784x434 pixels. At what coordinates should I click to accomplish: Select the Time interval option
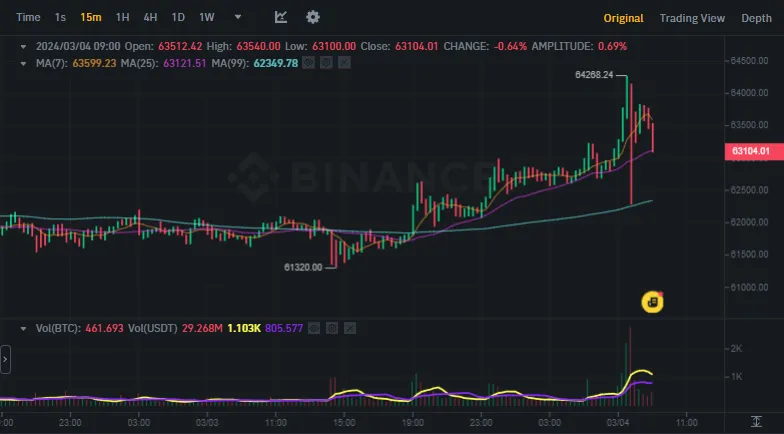click(x=28, y=17)
